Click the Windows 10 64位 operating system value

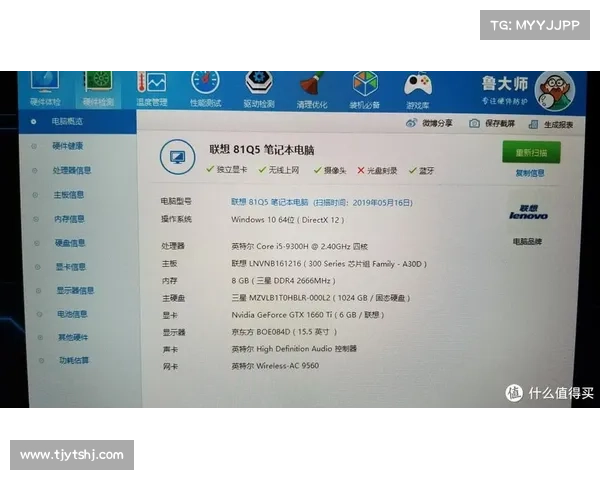pyautogui.click(x=287, y=220)
